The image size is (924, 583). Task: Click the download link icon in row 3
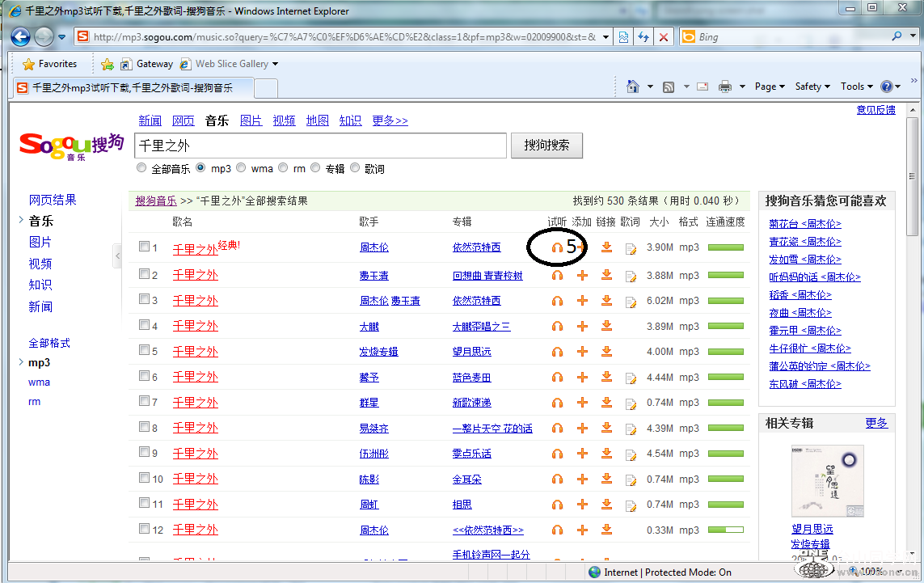click(606, 301)
